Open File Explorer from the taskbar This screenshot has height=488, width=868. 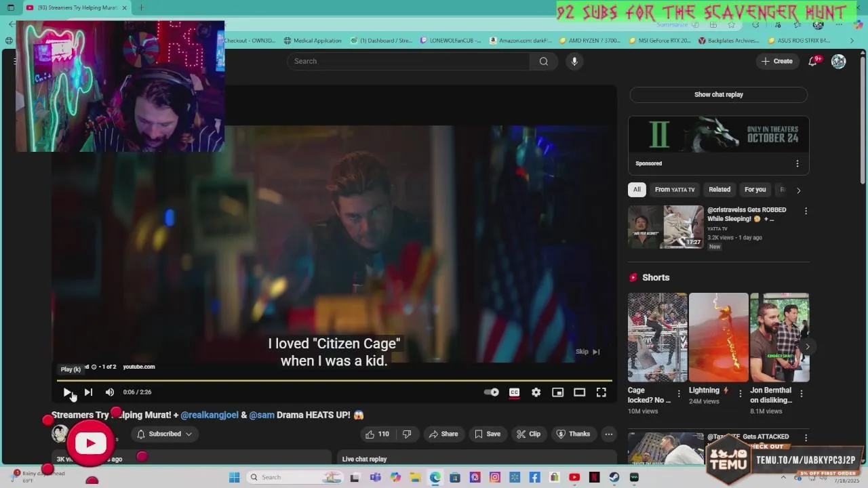coord(415,477)
